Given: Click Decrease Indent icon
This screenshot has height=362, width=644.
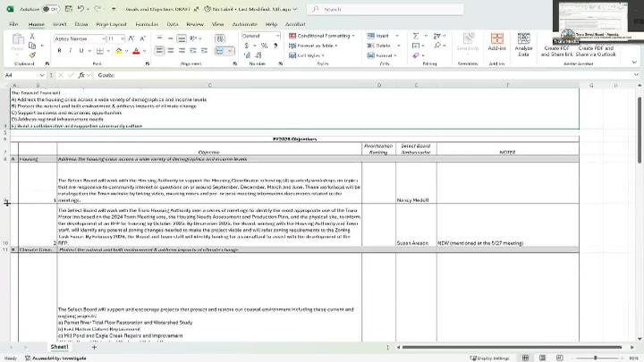Looking at the screenshot, I should point(192,50).
